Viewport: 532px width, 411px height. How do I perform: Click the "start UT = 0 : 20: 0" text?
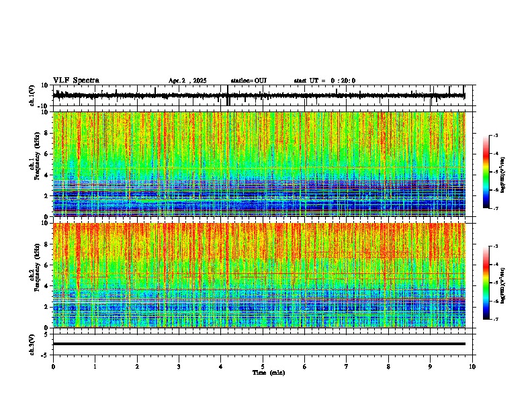[x=324, y=81]
